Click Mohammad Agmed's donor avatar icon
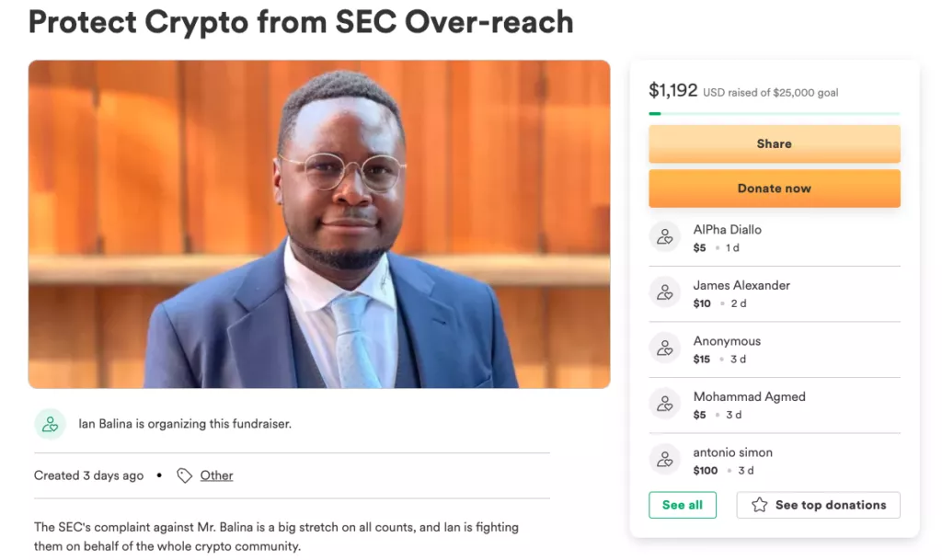942x560 pixels. coord(665,405)
